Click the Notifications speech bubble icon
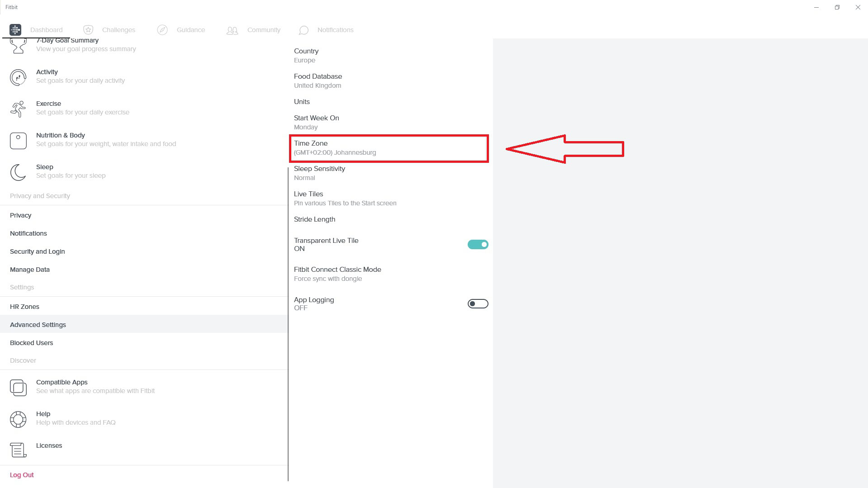This screenshot has width=868, height=488. click(x=304, y=30)
